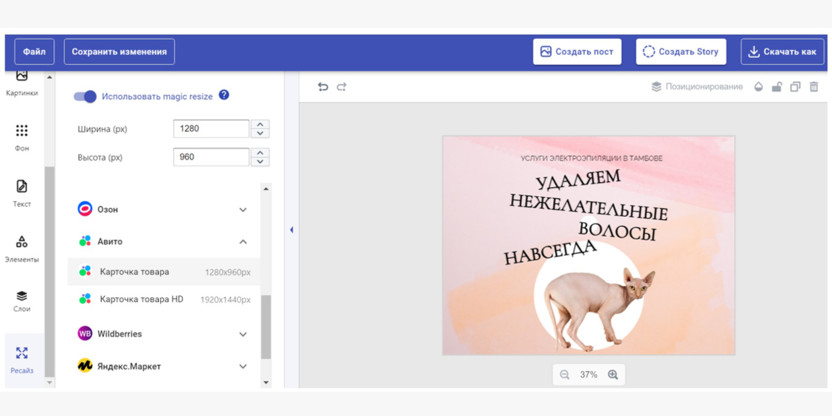Click the undo arrow icon
Viewport: 832px width, 416px height.
[323, 87]
